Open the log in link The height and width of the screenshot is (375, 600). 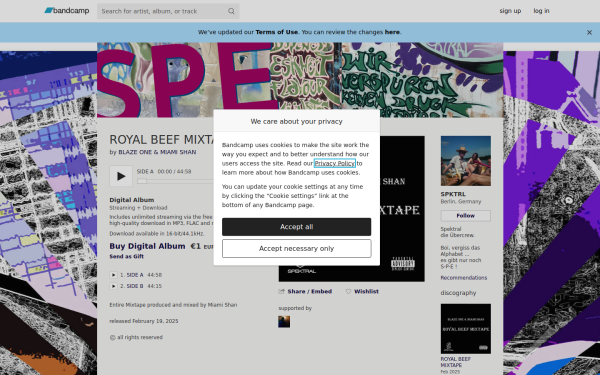pyautogui.click(x=541, y=11)
